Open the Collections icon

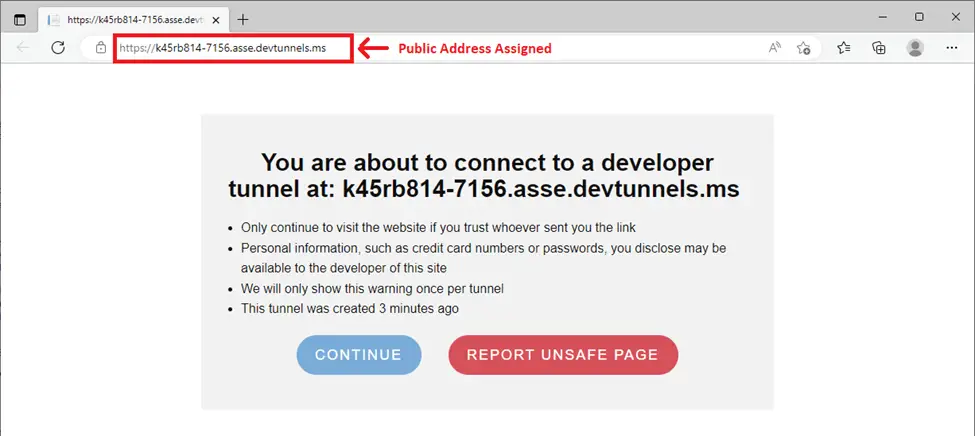pyautogui.click(x=879, y=48)
